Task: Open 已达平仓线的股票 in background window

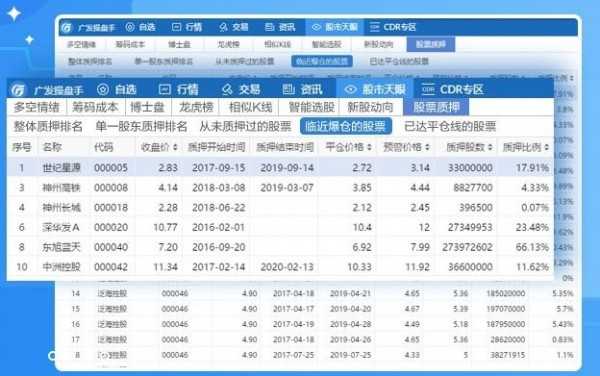Action: (399, 61)
